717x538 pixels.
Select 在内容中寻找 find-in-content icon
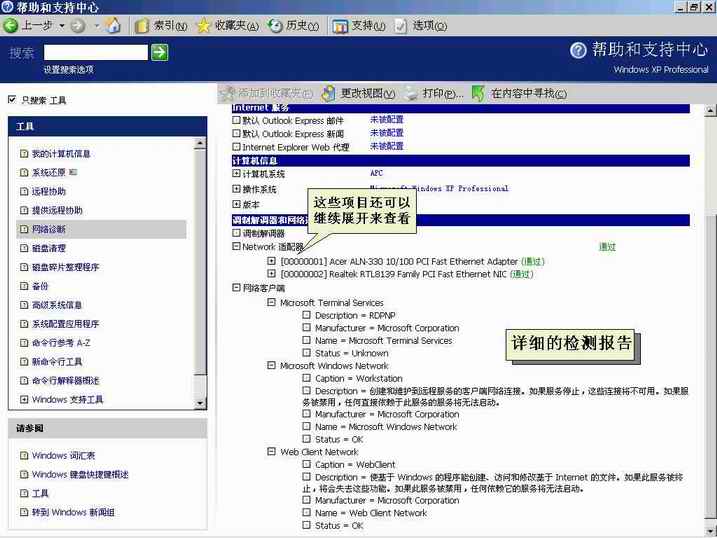[x=478, y=93]
